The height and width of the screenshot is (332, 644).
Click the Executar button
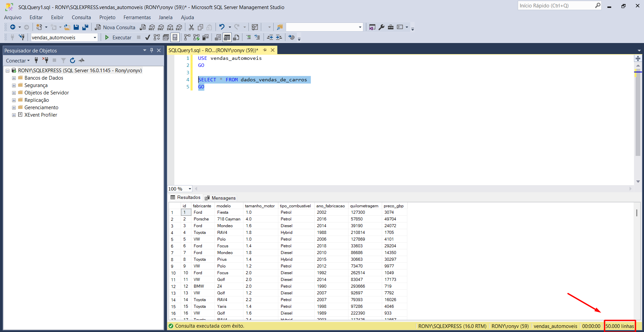tap(118, 37)
